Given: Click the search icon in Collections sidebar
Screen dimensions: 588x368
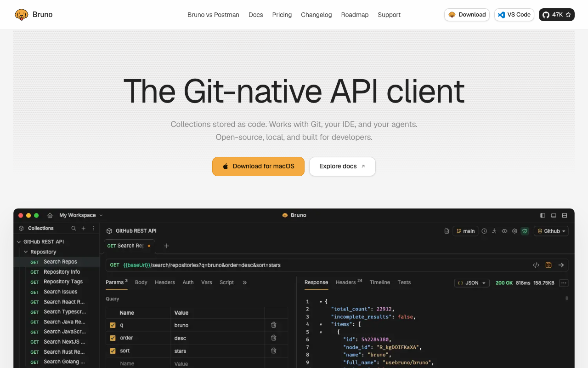Looking at the screenshot, I should (73, 228).
